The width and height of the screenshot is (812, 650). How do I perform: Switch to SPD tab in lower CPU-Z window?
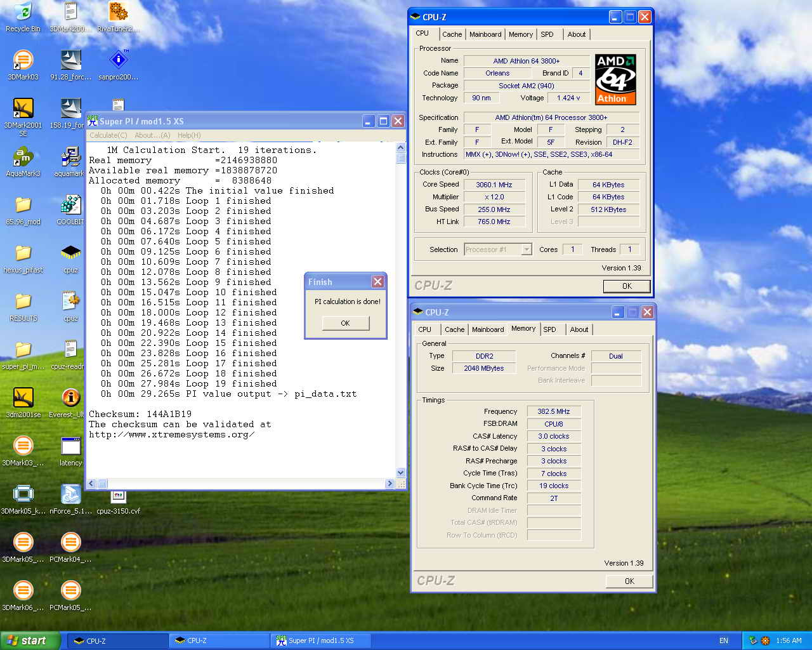[550, 329]
